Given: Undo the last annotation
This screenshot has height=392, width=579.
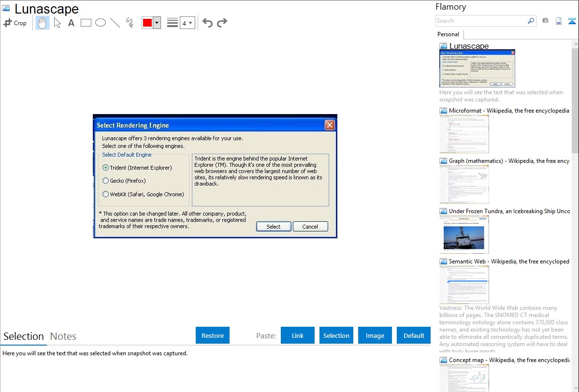Looking at the screenshot, I should 207,23.
